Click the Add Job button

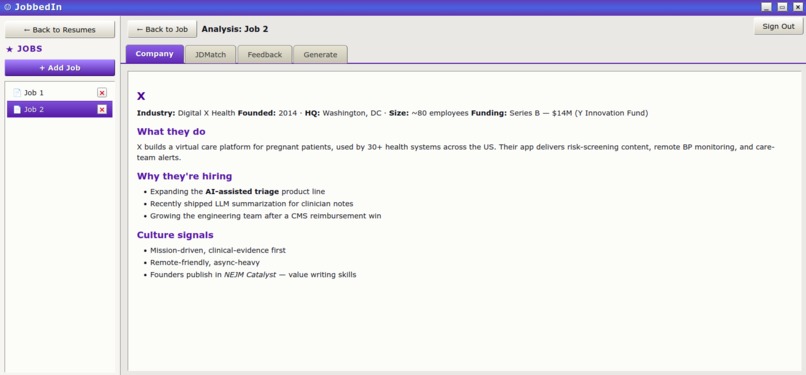[x=60, y=68]
